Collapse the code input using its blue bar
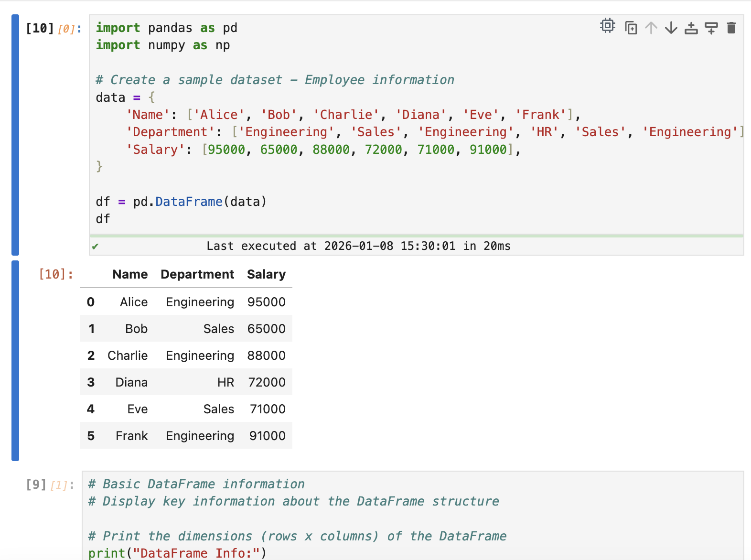751x560 pixels. click(x=15, y=135)
